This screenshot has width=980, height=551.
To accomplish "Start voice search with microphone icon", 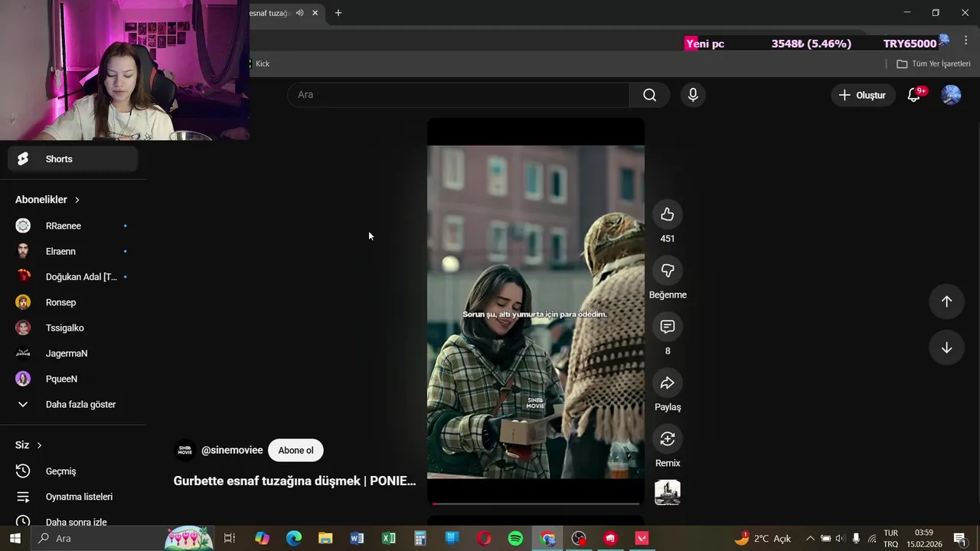I will click(693, 95).
